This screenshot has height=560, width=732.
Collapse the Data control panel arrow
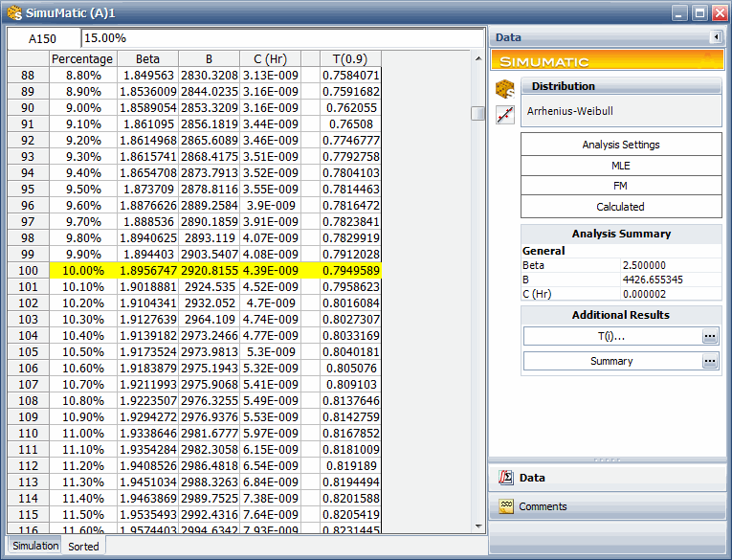coord(716,37)
